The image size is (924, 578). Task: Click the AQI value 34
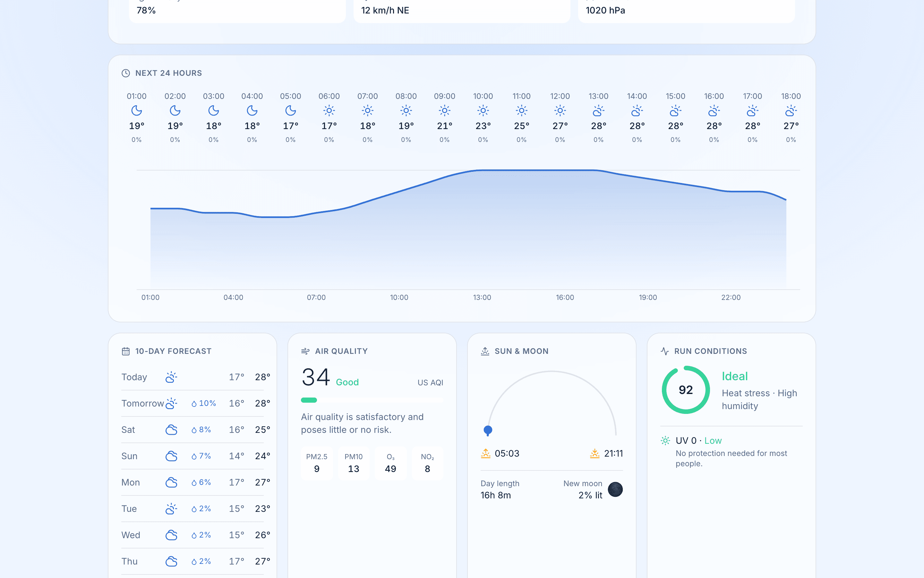[315, 377]
